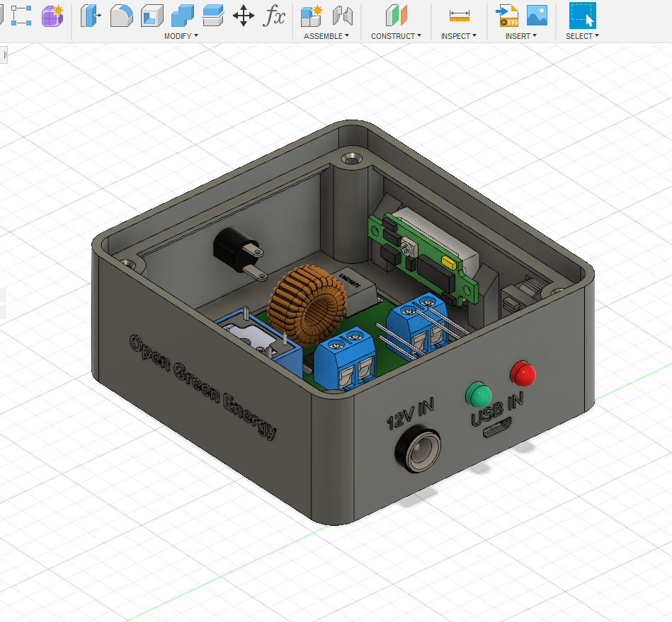Click the Insert SVG icon
This screenshot has height=622, width=672.
coord(507,16)
